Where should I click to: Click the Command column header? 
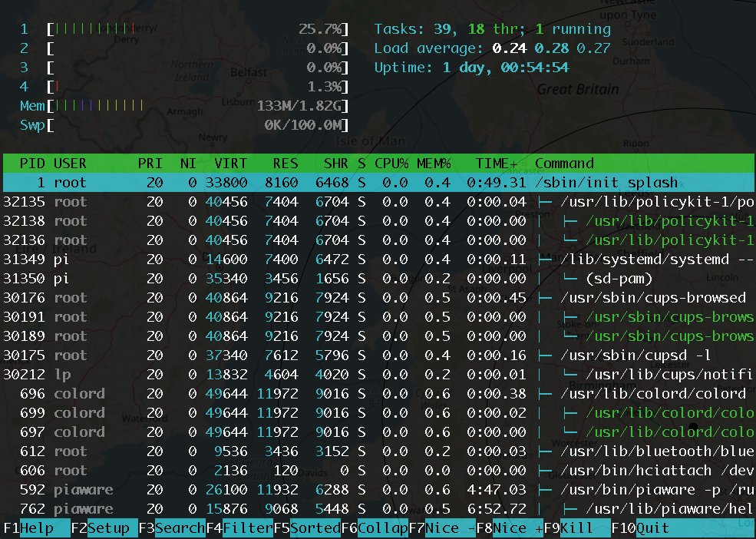click(x=564, y=164)
